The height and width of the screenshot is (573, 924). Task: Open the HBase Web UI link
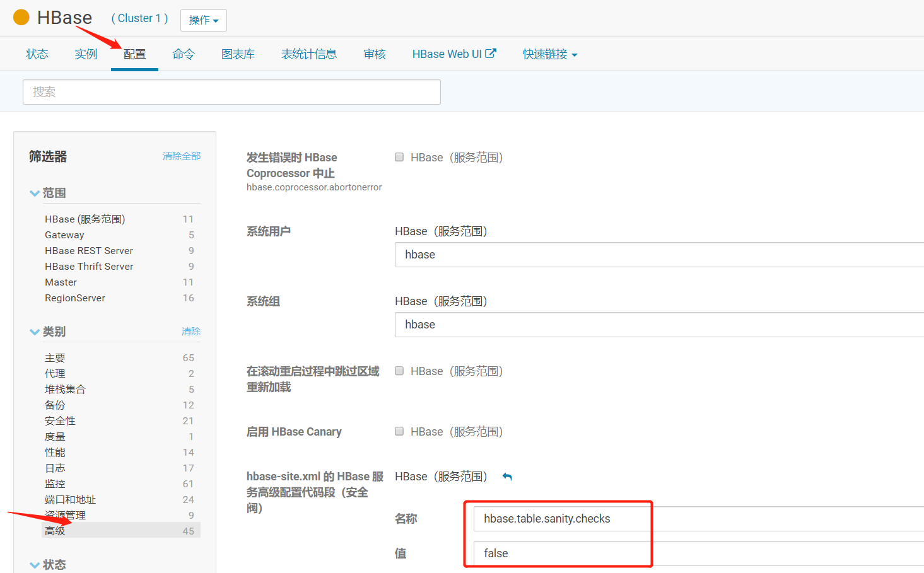pos(447,54)
